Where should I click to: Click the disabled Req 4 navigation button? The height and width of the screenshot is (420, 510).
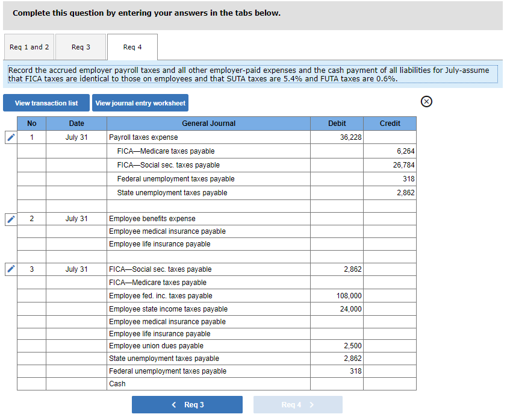point(297,404)
